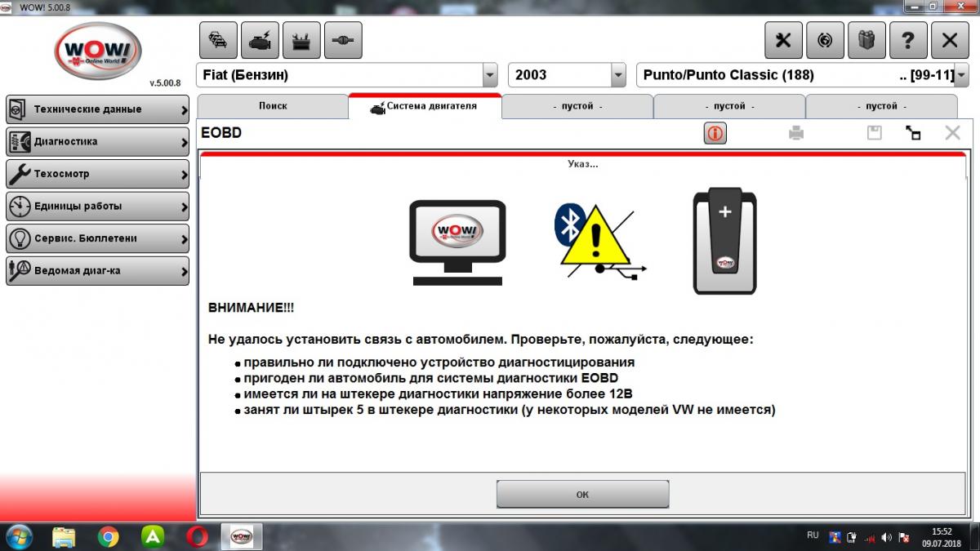The width and height of the screenshot is (980, 551).
Task: Open green A application in taskbar
Action: (x=152, y=536)
